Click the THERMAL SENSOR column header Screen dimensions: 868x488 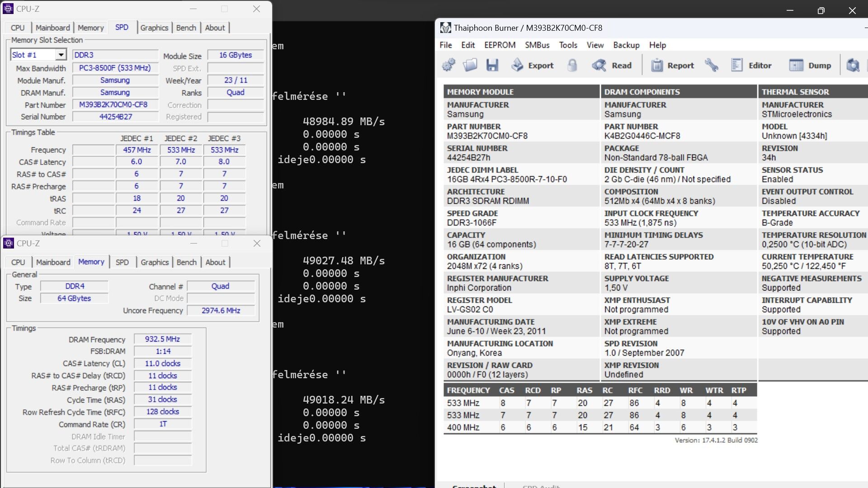click(813, 92)
